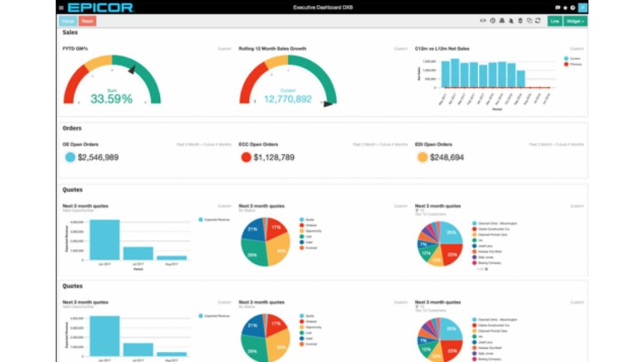Click the star favorite icon top right
This screenshot has height=362, width=644.
tap(565, 6)
